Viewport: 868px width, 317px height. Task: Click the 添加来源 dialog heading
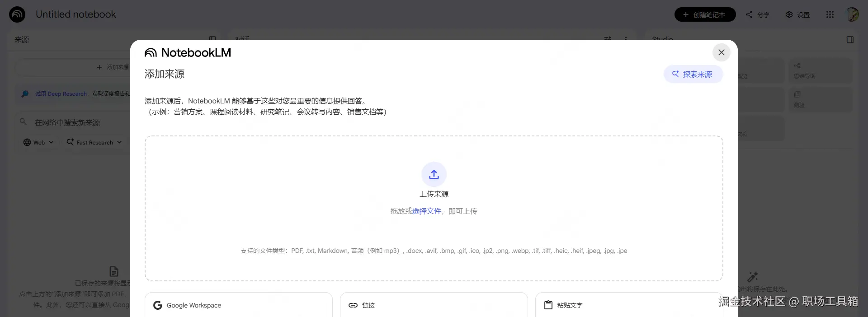pos(165,74)
